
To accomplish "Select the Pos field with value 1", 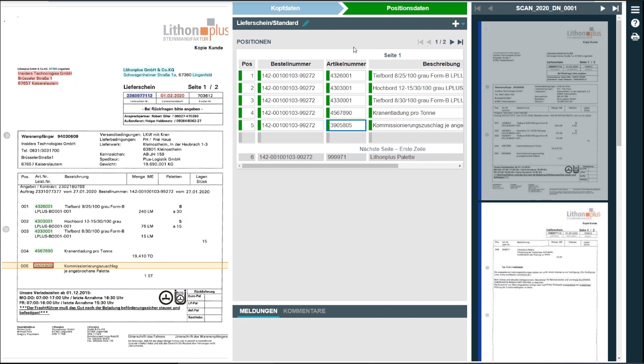I will pyautogui.click(x=247, y=76).
